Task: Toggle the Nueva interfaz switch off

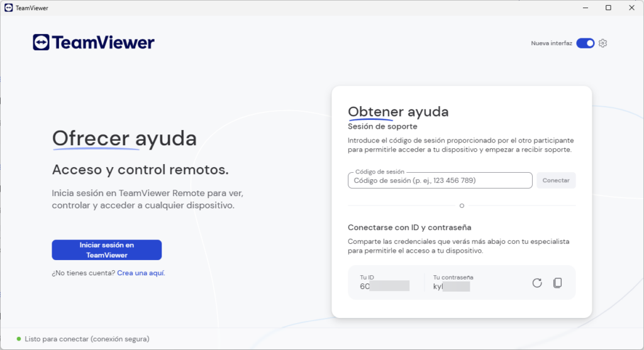Action: point(585,43)
